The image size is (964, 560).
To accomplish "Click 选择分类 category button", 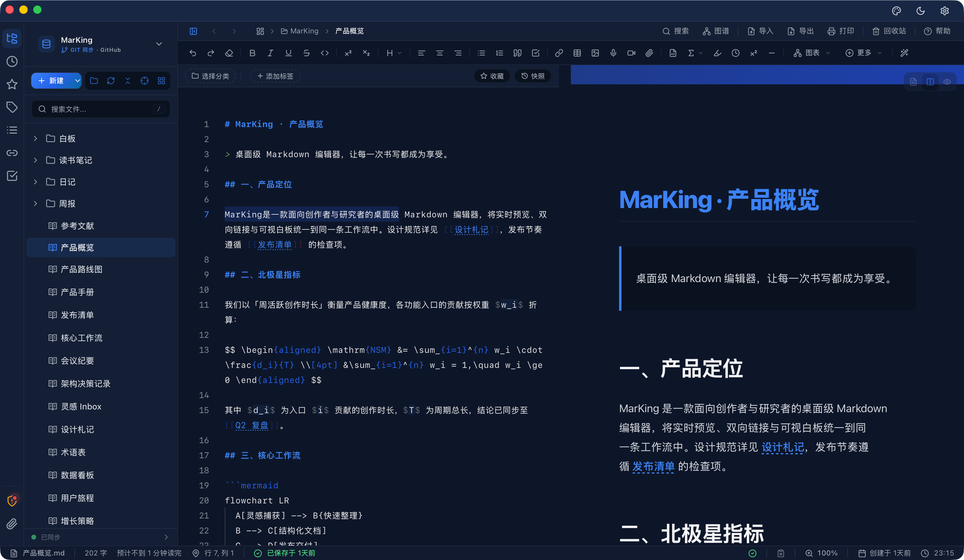I will [210, 76].
